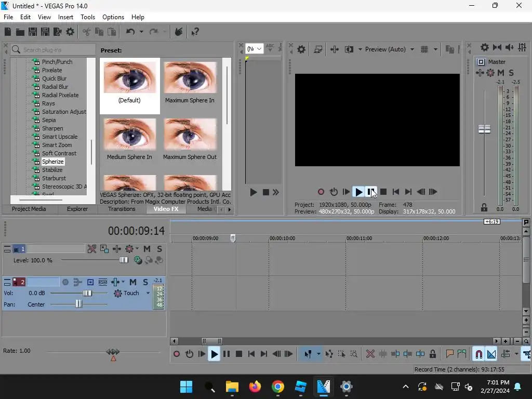
Task: Open Project Properties gear in main toolbar
Action: click(70, 32)
